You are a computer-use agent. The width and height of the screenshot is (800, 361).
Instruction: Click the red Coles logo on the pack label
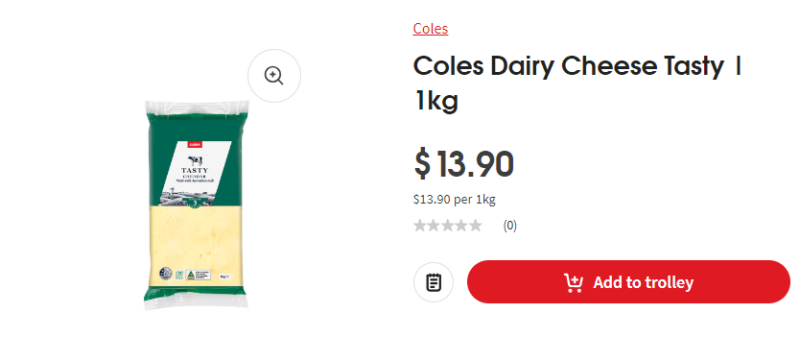(194, 146)
